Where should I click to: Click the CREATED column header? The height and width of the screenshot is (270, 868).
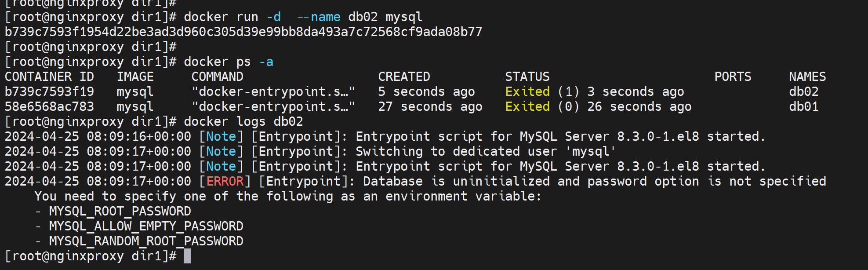[x=404, y=77]
